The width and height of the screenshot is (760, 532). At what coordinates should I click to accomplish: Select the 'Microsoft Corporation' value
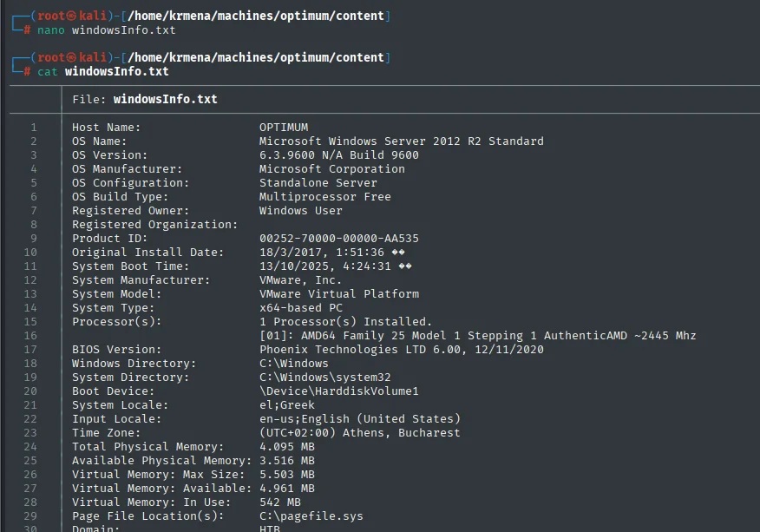tap(332, 168)
